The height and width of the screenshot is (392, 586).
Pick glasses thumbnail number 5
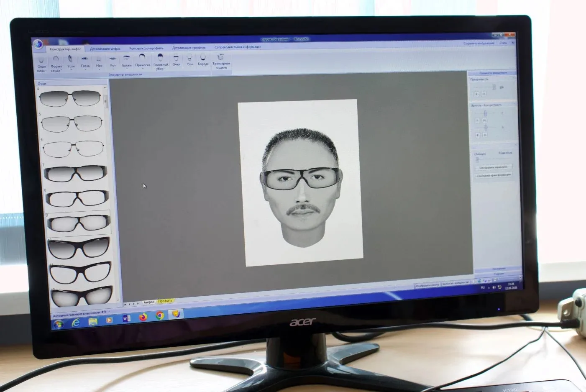click(x=72, y=123)
